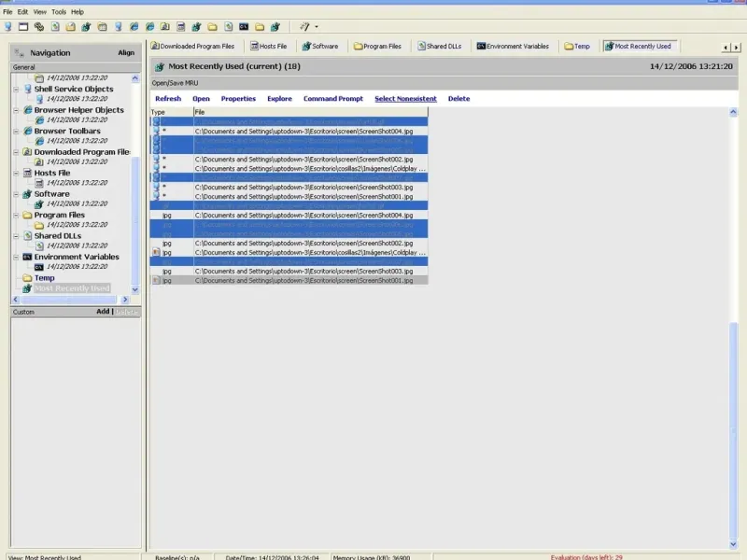747x560 pixels.
Task: Click the wand tool icon in toolbar
Action: pos(305,26)
